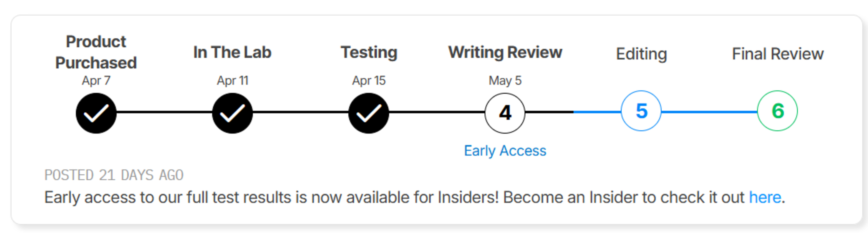
Task: Click the Editing stage label
Action: [641, 54]
